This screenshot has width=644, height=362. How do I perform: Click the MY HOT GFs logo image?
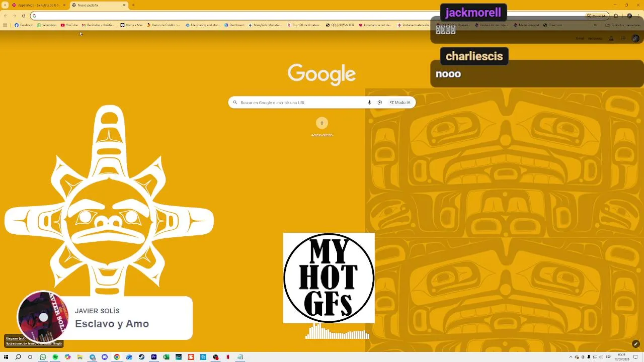coord(329,278)
